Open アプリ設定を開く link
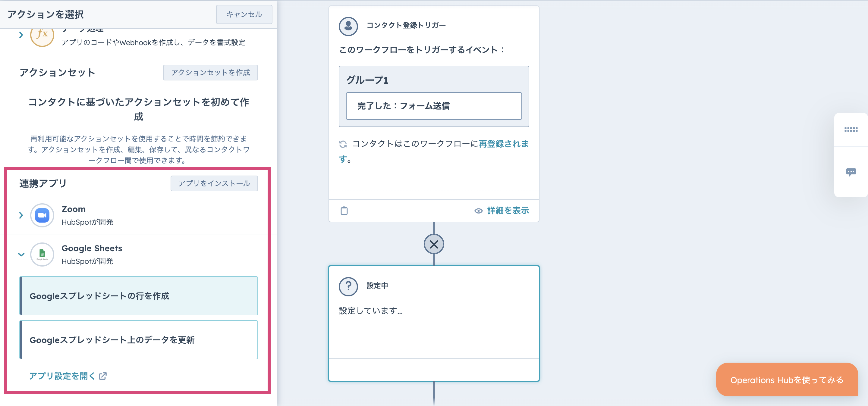This screenshot has width=868, height=406. (62, 376)
